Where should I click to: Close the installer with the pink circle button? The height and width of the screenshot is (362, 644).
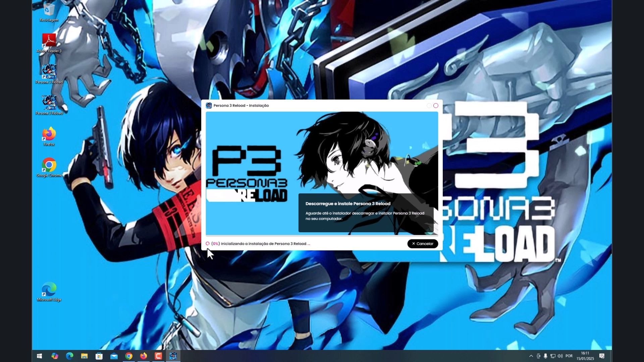(436, 106)
